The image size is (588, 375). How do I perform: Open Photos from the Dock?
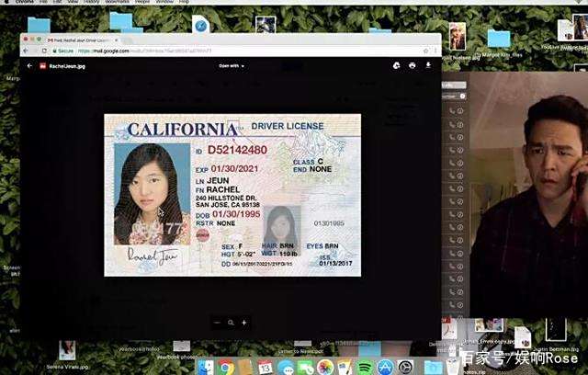point(325,367)
